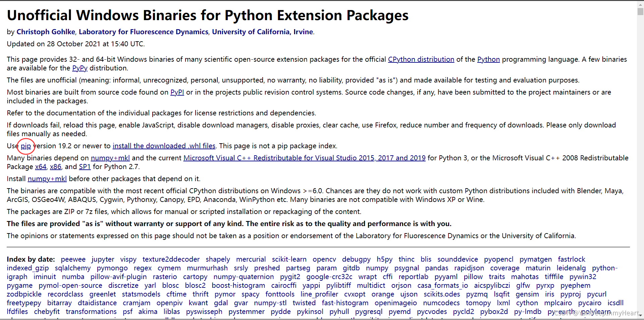644x320 pixels.
Task: Jump to opencv package
Action: [x=324, y=259]
